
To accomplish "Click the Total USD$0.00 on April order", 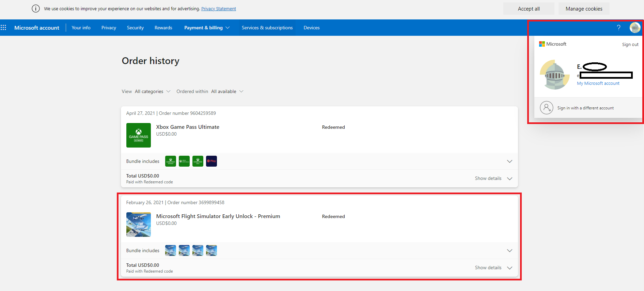I will 143,176.
